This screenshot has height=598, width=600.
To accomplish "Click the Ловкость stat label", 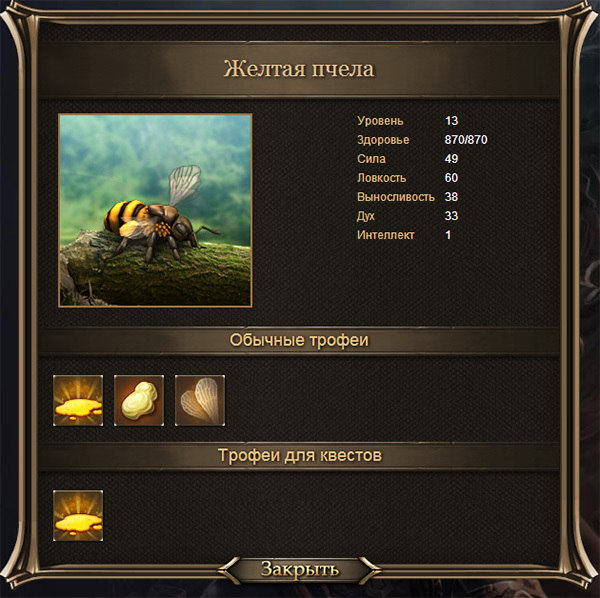I will (x=382, y=178).
